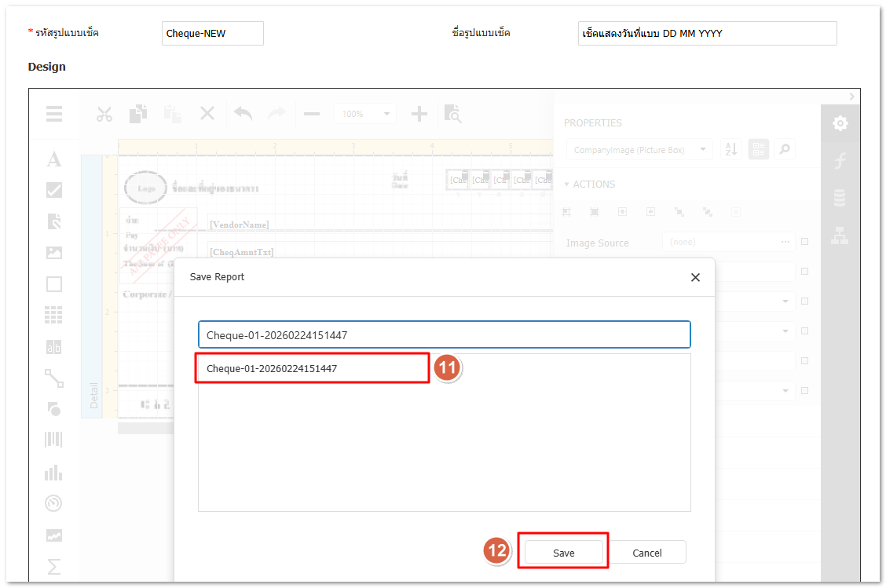The image size is (886, 588).
Task: Close the Save Report dialog with the X
Action: 694,277
